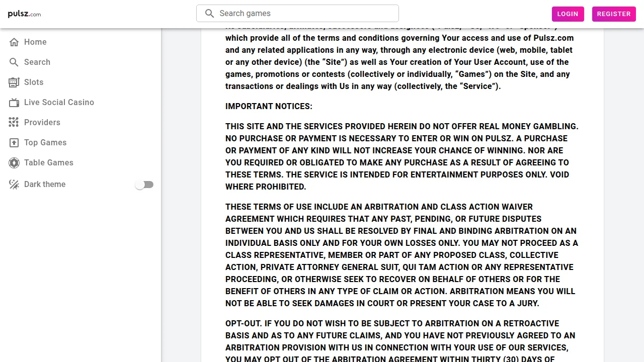
Task: Click the Slots machine icon
Action: tap(14, 82)
